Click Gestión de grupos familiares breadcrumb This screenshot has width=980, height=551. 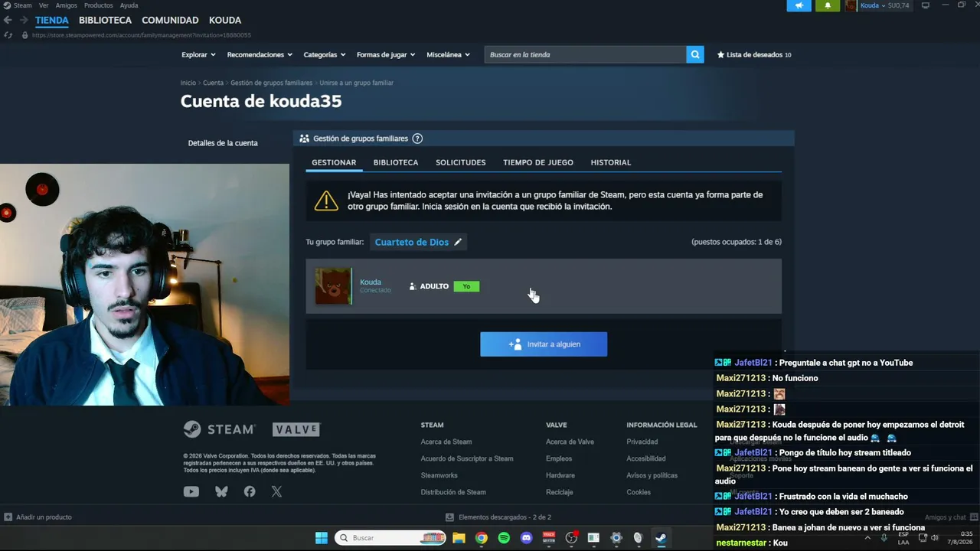(x=271, y=83)
